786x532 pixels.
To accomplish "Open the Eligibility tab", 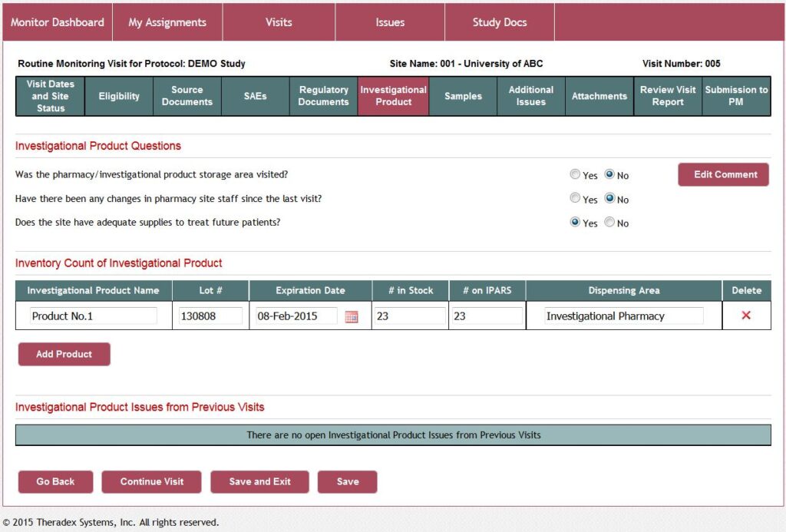I will [x=119, y=96].
